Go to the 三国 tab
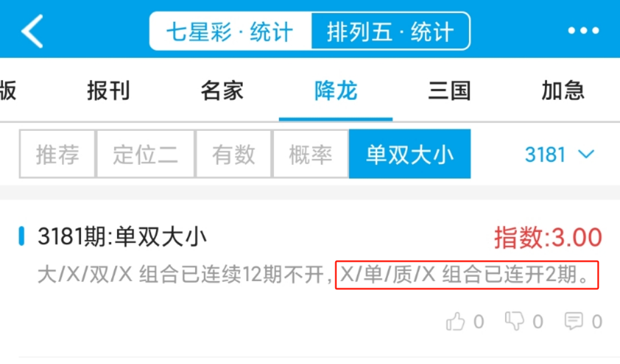Image resolution: width=620 pixels, height=364 pixels. (449, 91)
